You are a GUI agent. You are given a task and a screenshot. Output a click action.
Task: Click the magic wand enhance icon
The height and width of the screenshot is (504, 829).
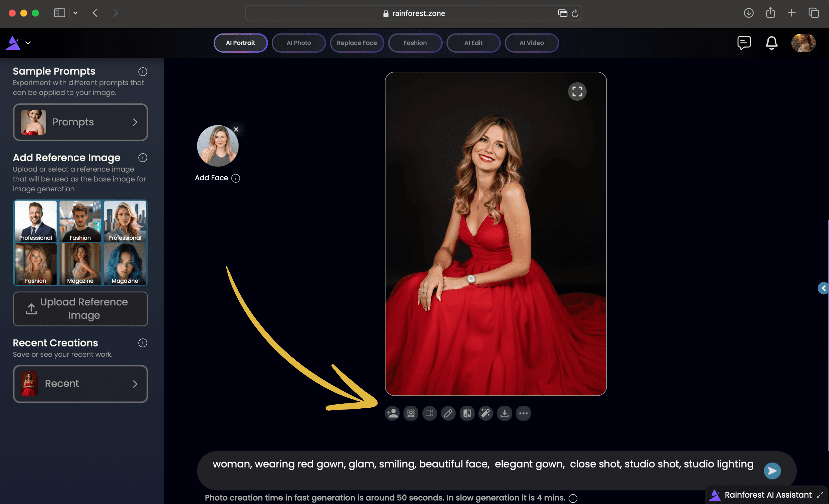click(x=486, y=413)
